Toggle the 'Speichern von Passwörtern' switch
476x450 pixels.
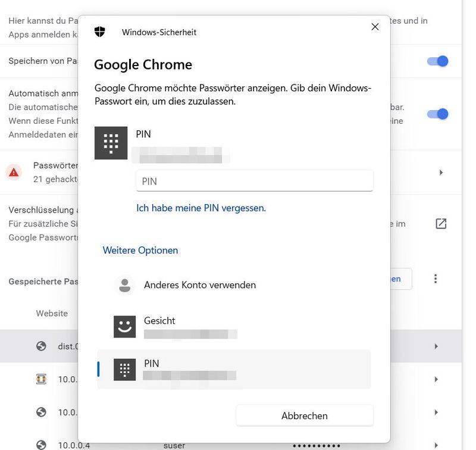tap(437, 61)
